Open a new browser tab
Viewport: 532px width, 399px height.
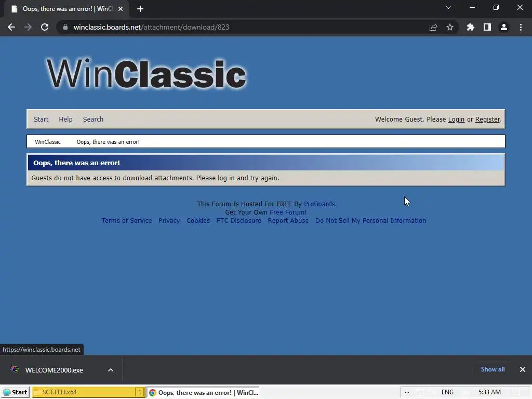140,9
